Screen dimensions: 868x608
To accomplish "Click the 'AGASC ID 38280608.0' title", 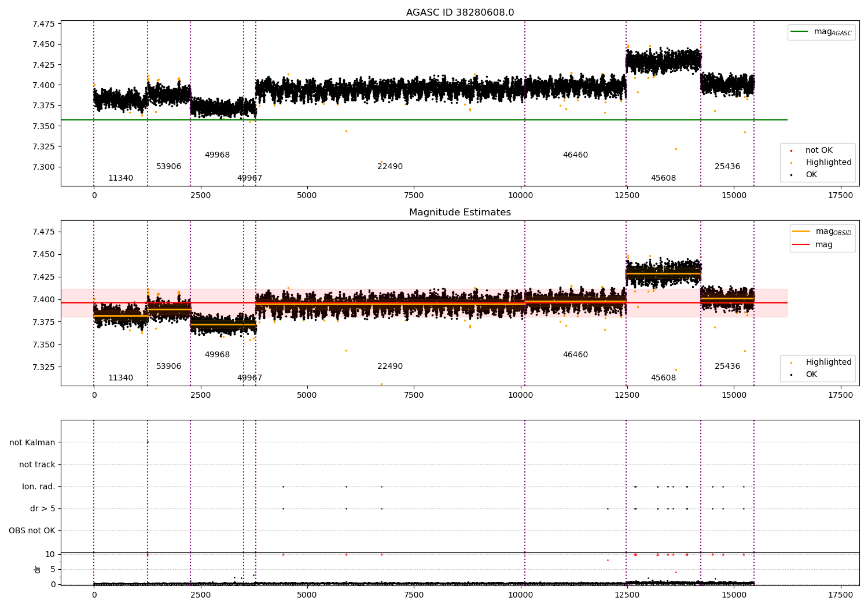I will coord(460,13).
